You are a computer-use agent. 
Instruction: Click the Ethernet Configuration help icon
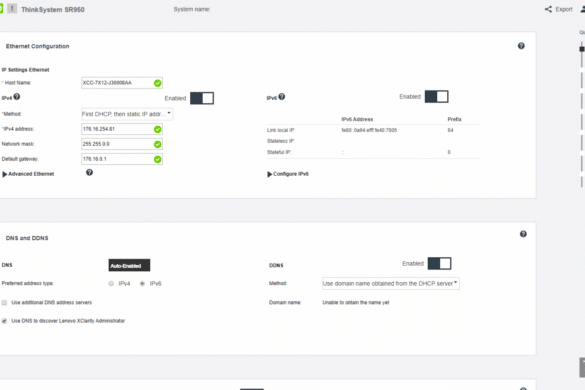tap(521, 46)
